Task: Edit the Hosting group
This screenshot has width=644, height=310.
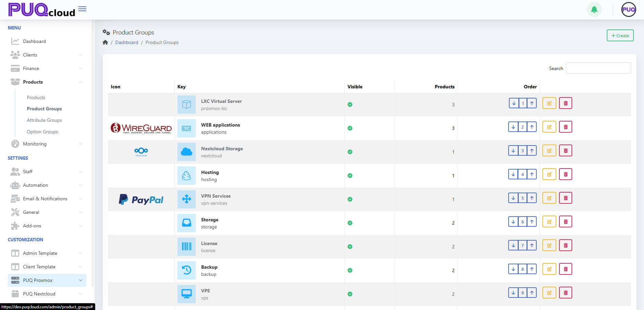Action: pos(549,174)
